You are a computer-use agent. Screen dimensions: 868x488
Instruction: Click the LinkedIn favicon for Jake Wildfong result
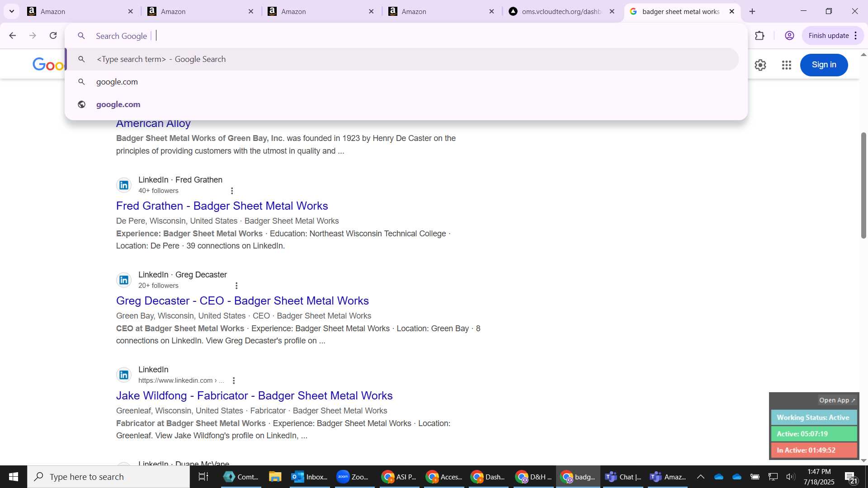click(124, 375)
